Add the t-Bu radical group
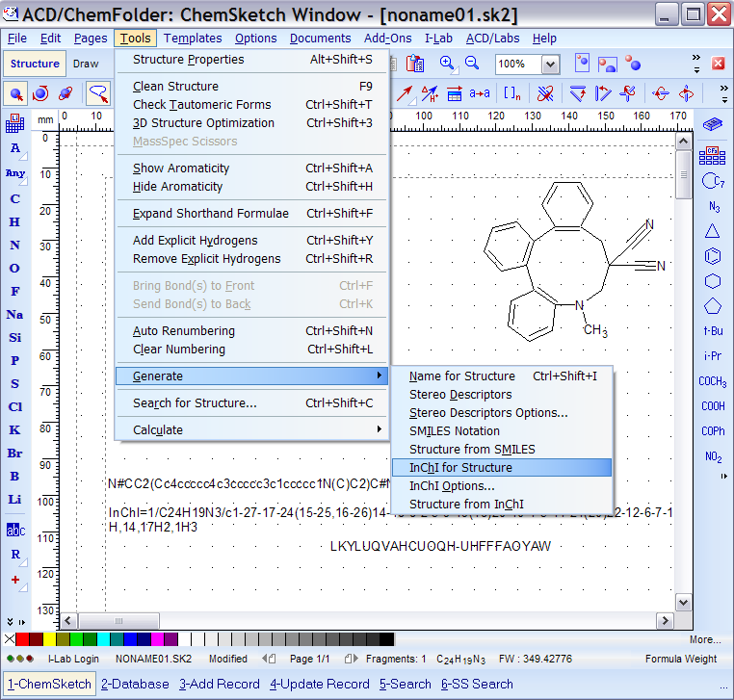The width and height of the screenshot is (734, 700). coord(713,331)
